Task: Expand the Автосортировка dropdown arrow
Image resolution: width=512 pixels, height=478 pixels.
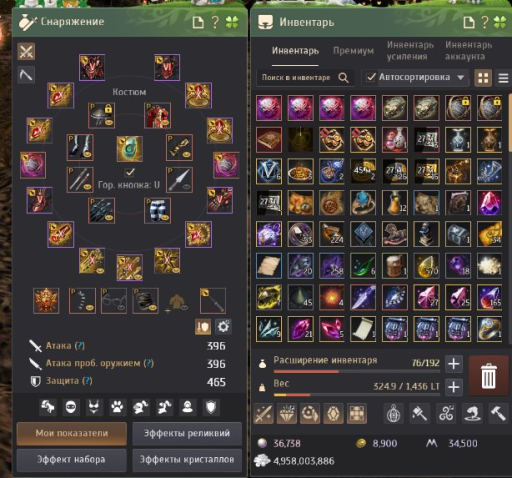Action: pos(461,77)
